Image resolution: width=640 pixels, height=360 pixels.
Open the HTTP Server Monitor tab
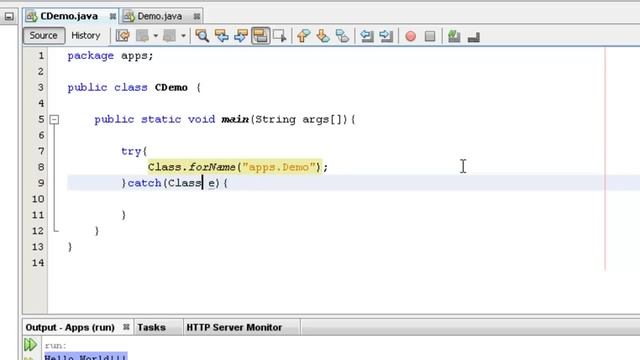click(234, 327)
